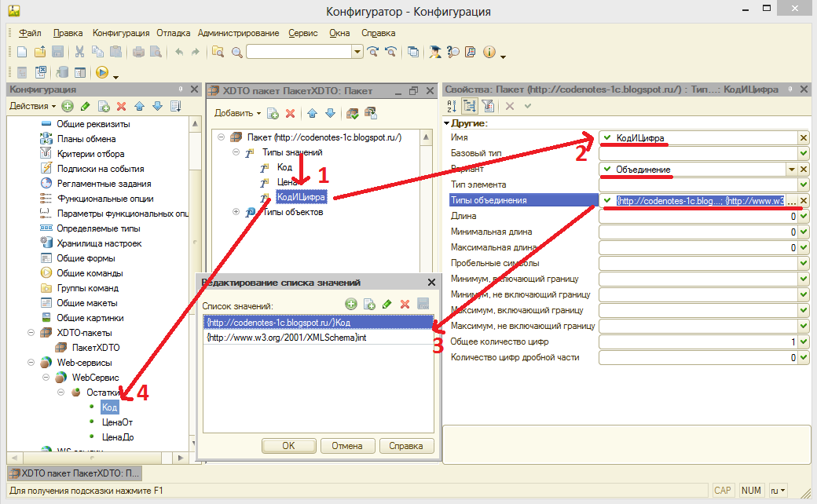The height and width of the screenshot is (504, 817).
Task: Open the Сервис menu
Action: point(302,33)
